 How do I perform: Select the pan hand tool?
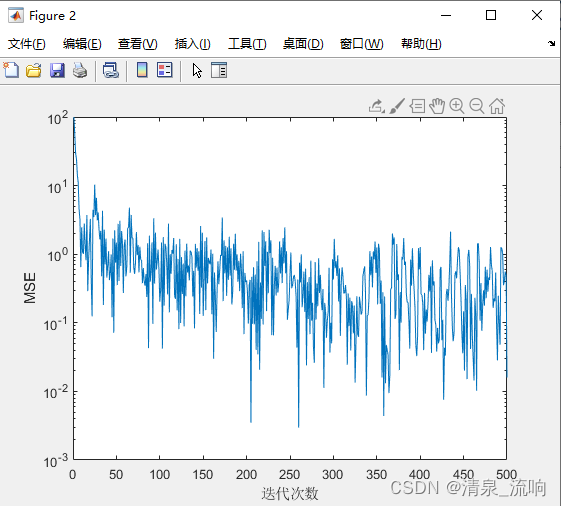pyautogui.click(x=437, y=106)
